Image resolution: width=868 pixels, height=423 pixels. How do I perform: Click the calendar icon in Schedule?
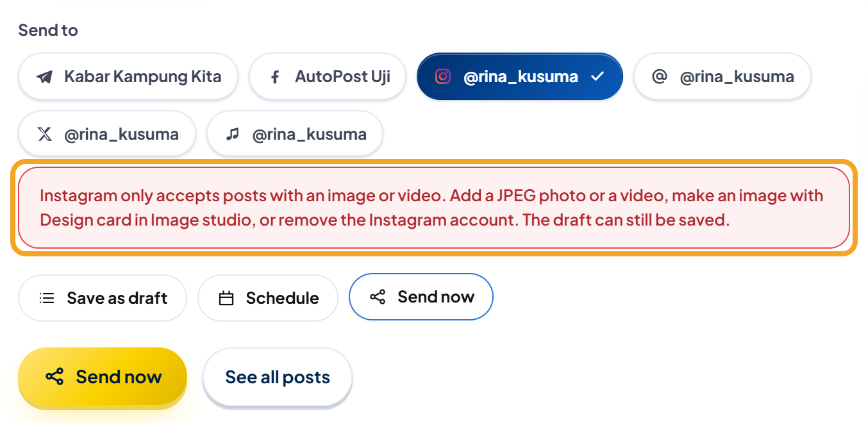pos(226,298)
